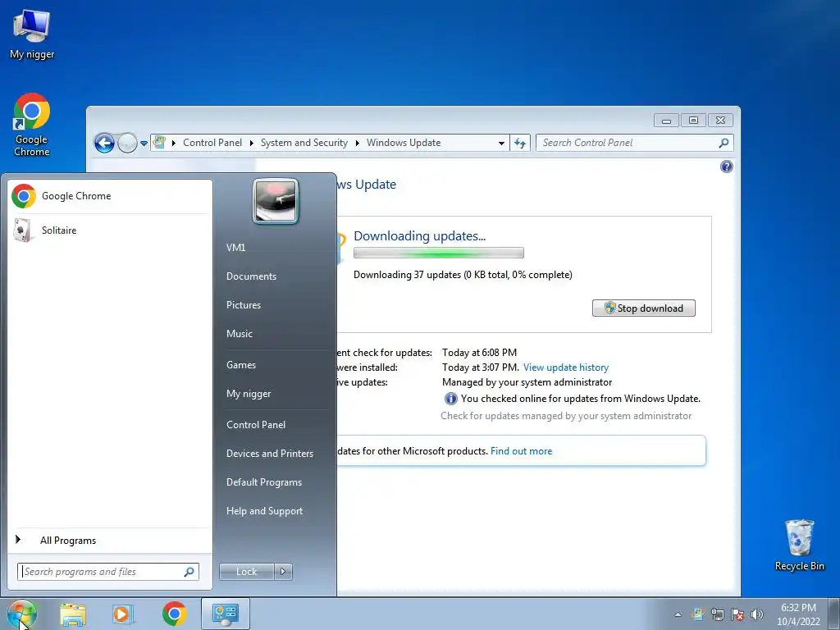The image size is (840, 630).
Task: Click 'Downloading 37 updates' status text
Action: click(463, 275)
